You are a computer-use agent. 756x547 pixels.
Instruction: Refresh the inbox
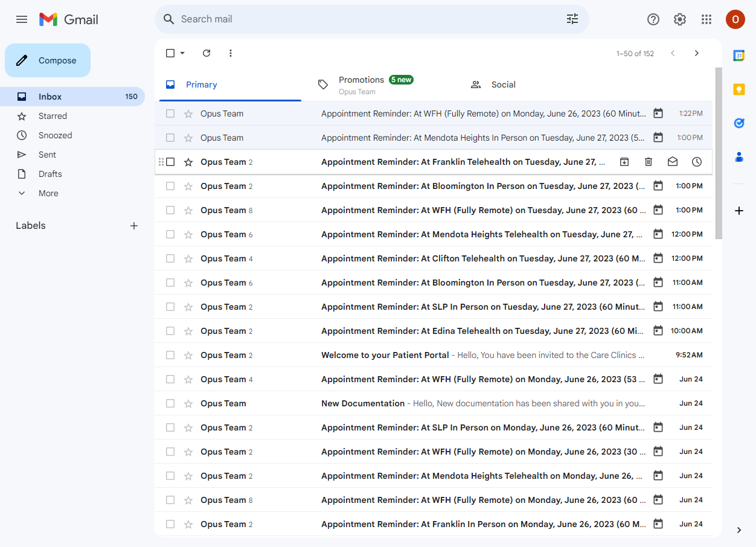click(x=207, y=53)
